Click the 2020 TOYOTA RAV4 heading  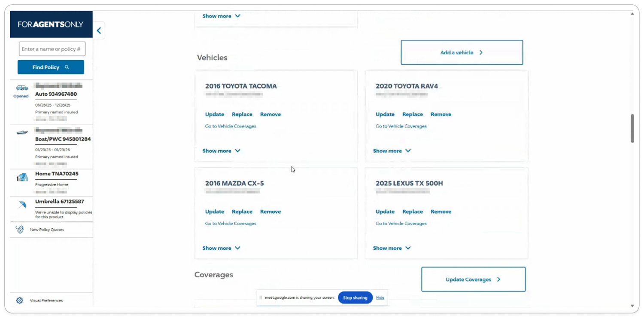(x=407, y=86)
